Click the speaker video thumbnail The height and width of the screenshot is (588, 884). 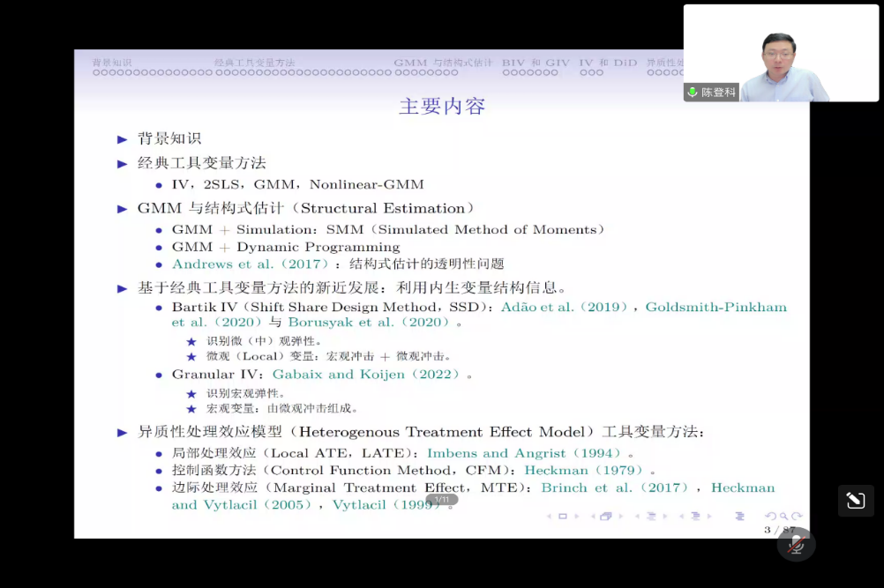[781, 53]
